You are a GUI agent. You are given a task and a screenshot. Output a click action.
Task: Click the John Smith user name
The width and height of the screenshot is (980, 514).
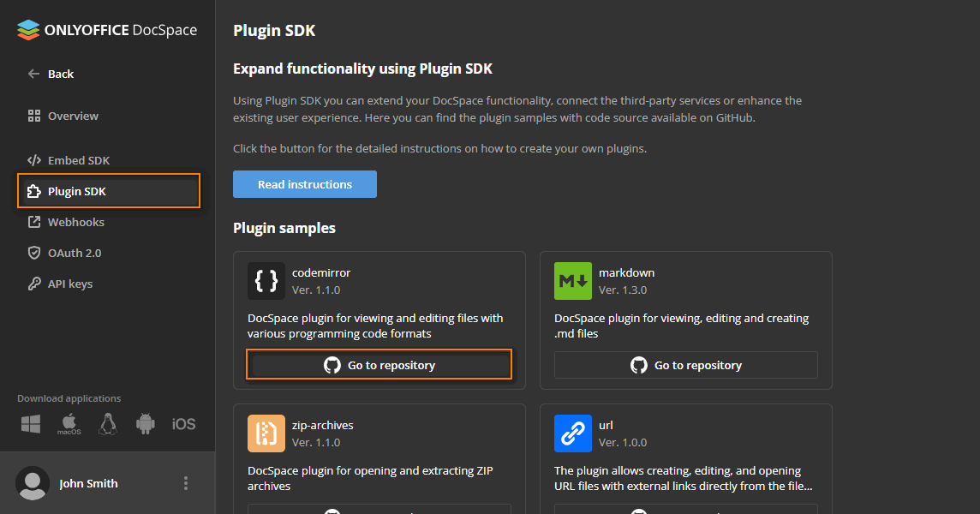coord(88,483)
